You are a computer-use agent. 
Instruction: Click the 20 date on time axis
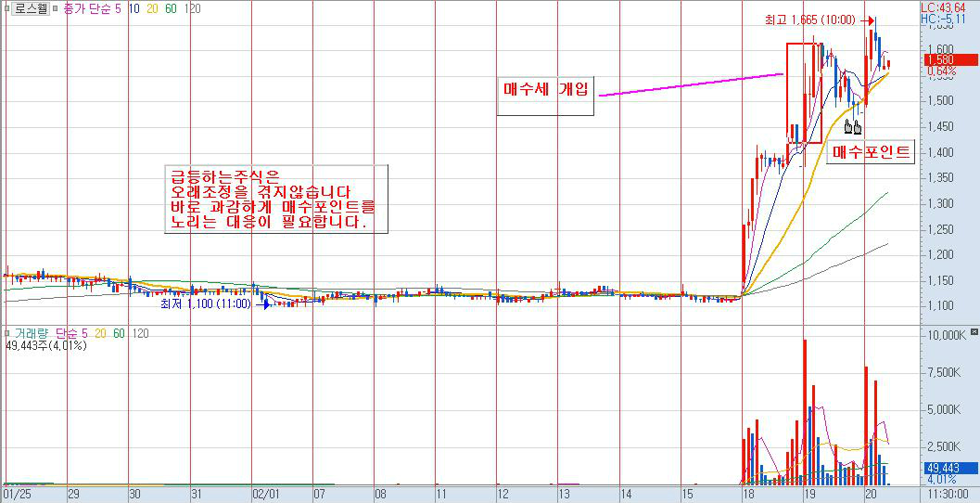click(x=872, y=495)
